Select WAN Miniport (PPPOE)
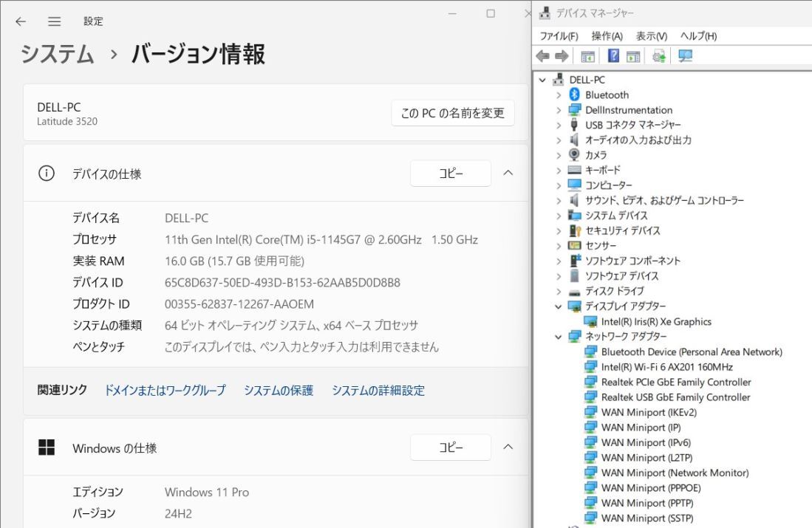This screenshot has height=528, width=812. tap(651, 487)
